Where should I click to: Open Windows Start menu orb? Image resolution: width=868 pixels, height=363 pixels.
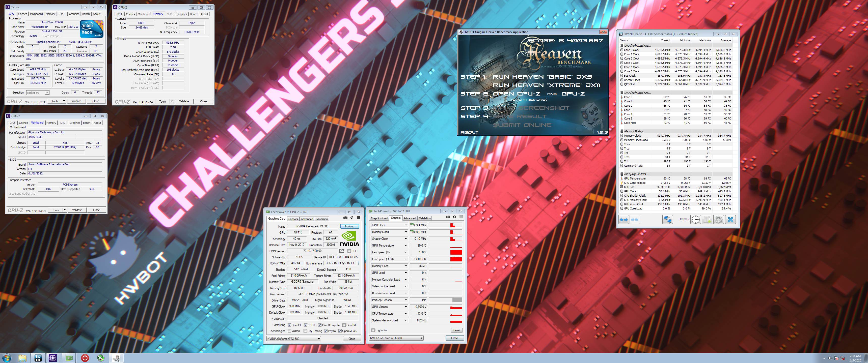click(x=6, y=358)
